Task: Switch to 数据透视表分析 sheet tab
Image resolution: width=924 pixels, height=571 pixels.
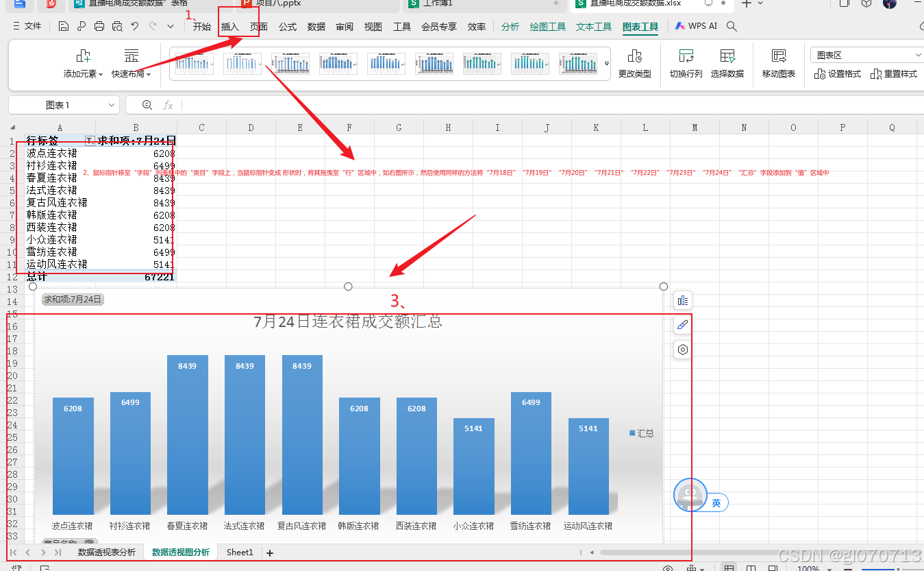Action: (107, 552)
